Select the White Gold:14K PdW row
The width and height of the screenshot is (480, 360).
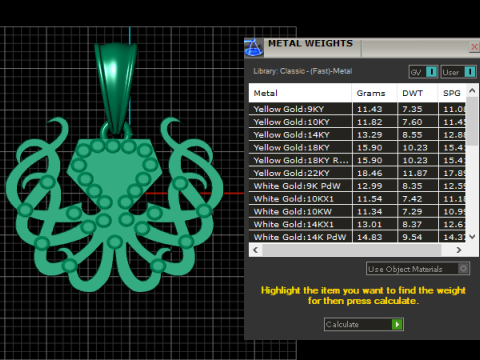(357, 237)
